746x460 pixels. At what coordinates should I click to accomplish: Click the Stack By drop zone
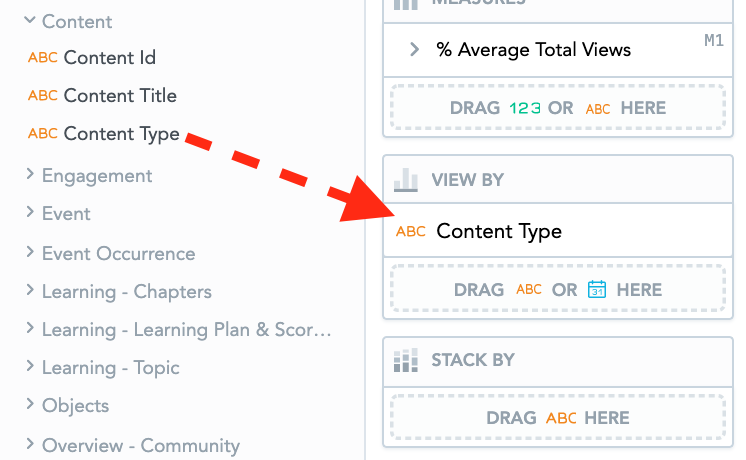point(558,418)
